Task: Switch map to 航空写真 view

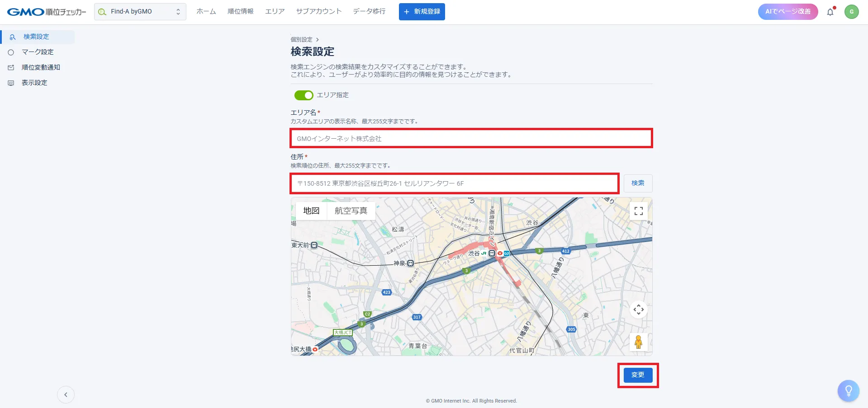Action: [x=351, y=211]
